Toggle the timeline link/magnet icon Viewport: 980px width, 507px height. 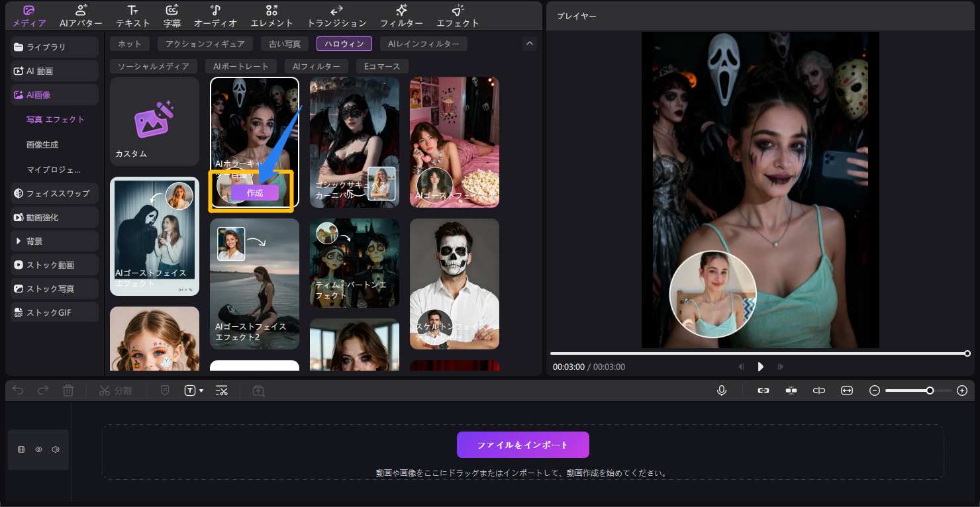[763, 391]
